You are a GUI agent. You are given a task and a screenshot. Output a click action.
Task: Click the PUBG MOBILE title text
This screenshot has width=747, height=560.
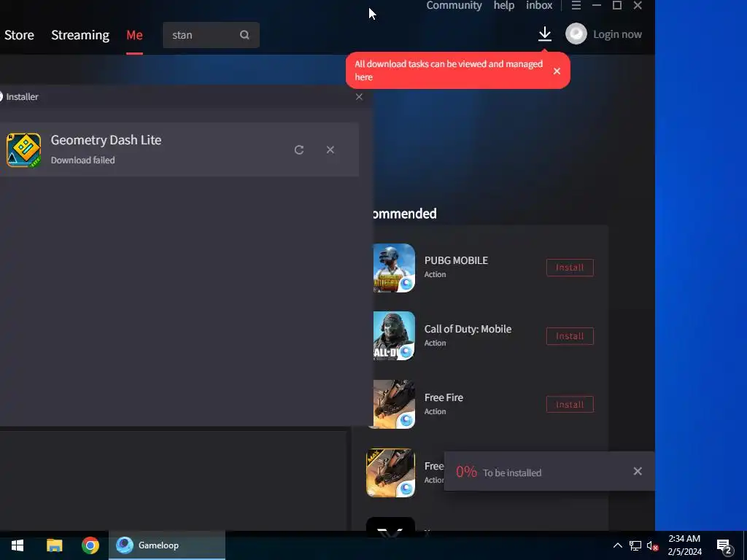click(456, 260)
